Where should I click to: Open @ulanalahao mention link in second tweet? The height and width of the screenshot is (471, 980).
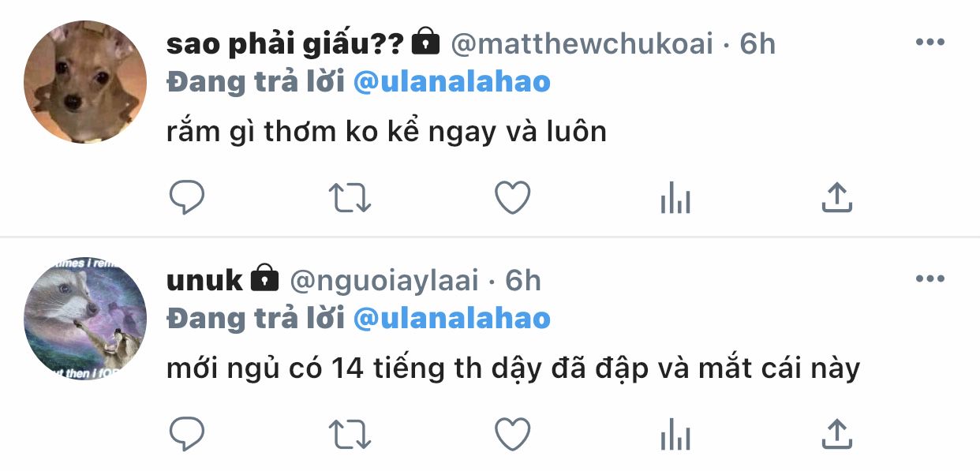pyautogui.click(x=451, y=318)
